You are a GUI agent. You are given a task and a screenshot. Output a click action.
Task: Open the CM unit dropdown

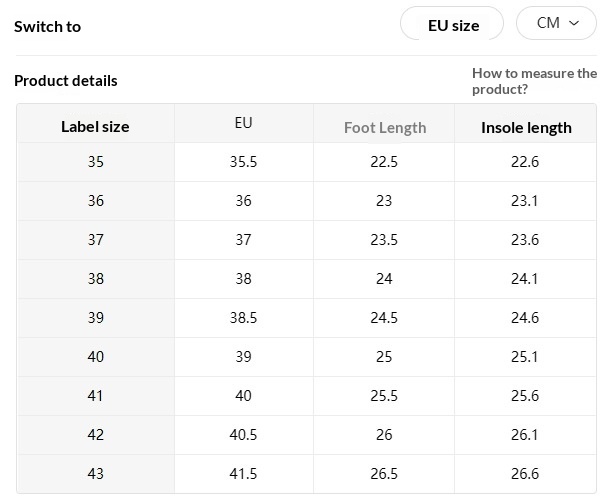(x=556, y=23)
